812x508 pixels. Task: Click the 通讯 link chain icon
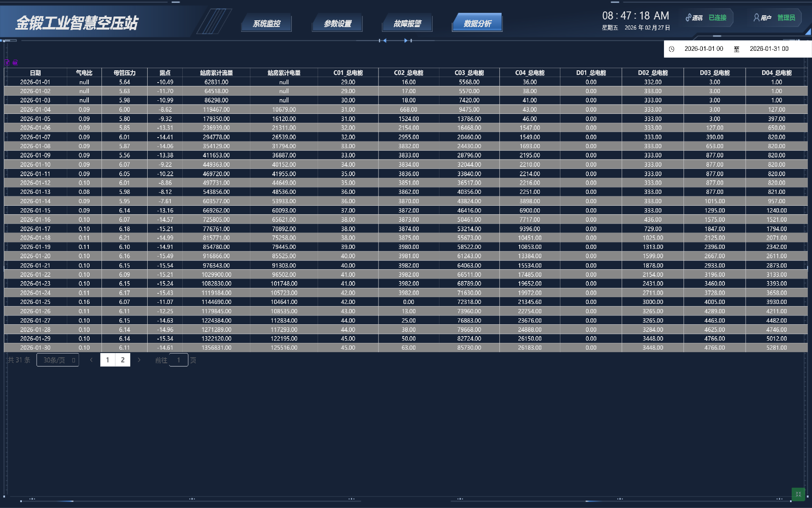click(x=688, y=18)
